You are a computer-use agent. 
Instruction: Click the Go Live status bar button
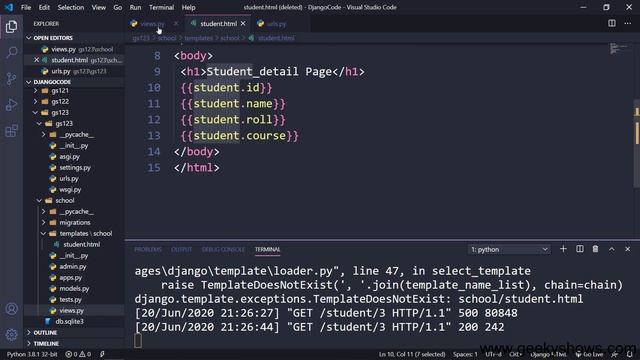point(589,354)
